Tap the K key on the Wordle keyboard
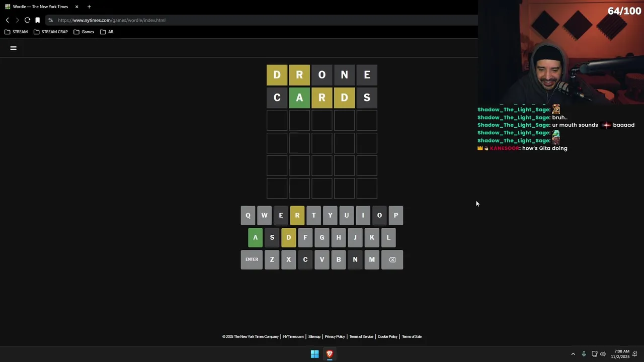The image size is (644, 362). coord(372,237)
